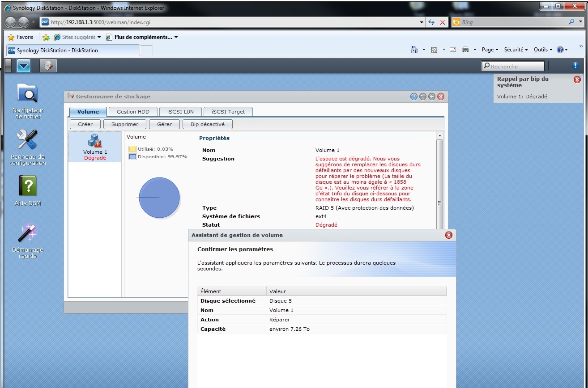Viewport: 588px width, 388px height.
Task: Click the Bing search box
Action: coord(514,22)
